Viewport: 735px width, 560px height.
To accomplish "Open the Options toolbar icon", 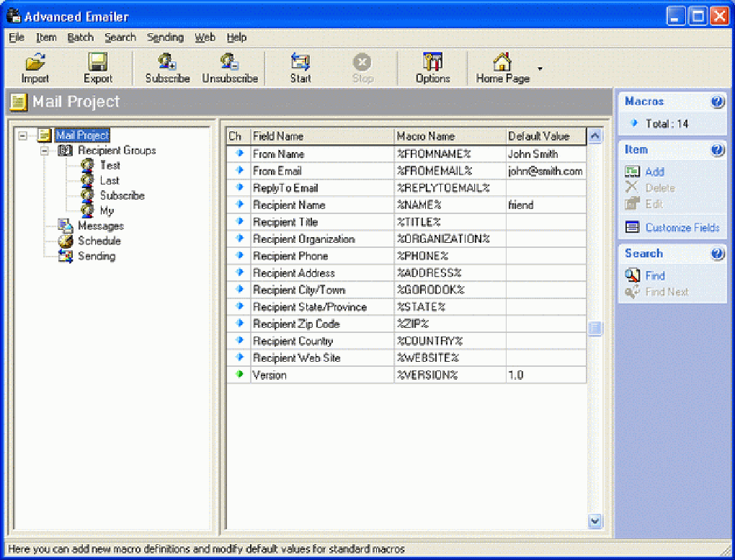I will point(432,62).
